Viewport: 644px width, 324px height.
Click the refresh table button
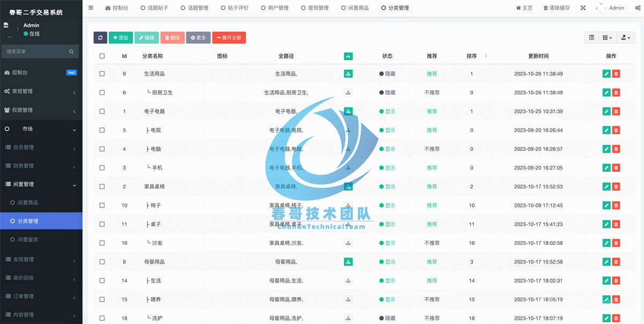click(x=100, y=38)
